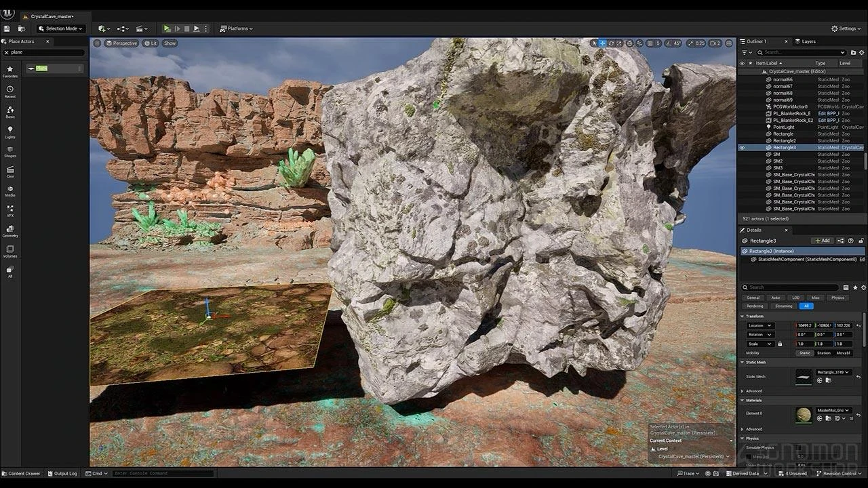The width and height of the screenshot is (868, 488).
Task: Select the Rendering filter in Details
Action: point(755,306)
